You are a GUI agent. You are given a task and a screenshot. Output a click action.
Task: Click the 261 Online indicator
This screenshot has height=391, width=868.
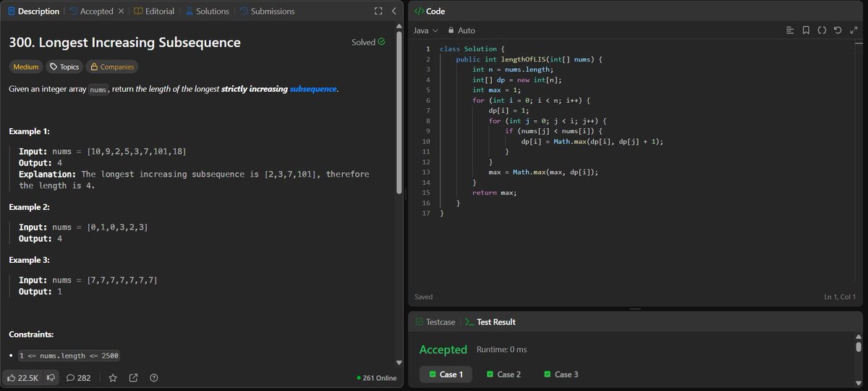coord(376,377)
